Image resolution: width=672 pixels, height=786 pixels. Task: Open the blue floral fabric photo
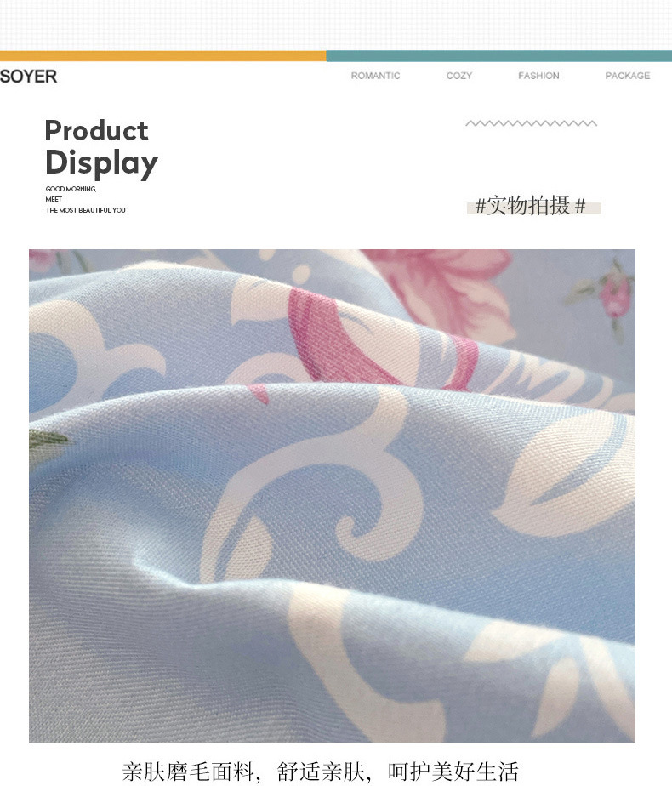pyautogui.click(x=332, y=495)
